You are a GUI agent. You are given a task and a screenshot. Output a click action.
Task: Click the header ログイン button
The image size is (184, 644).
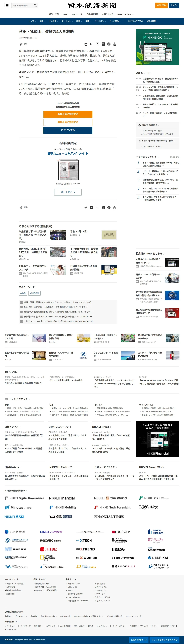pos(174,5)
